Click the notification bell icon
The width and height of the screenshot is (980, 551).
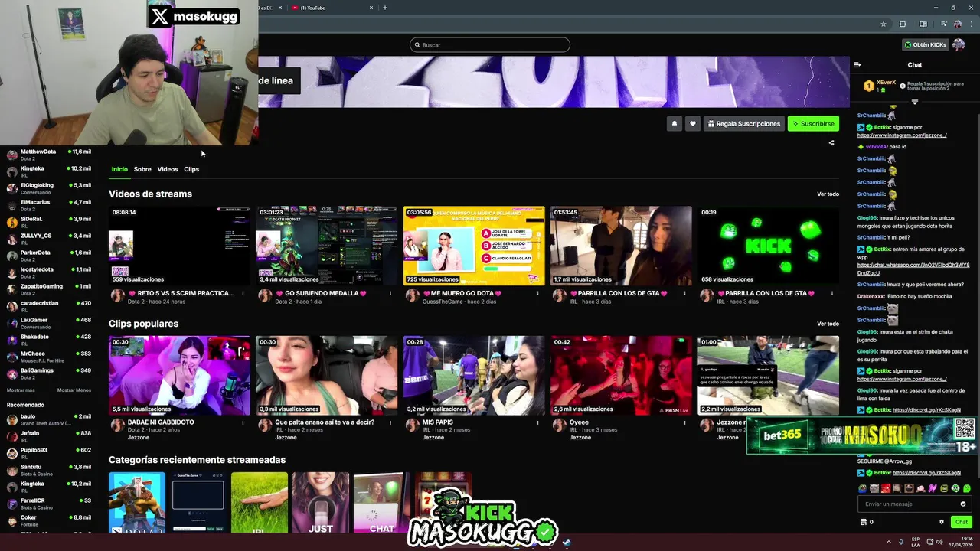675,123
